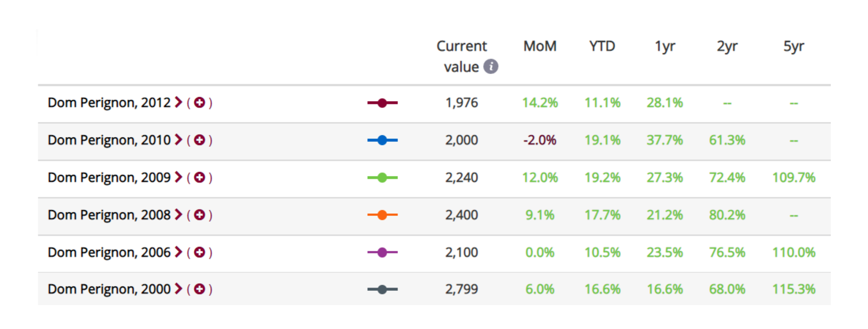Open the Dom Perignon, 2000 link

pos(109,289)
